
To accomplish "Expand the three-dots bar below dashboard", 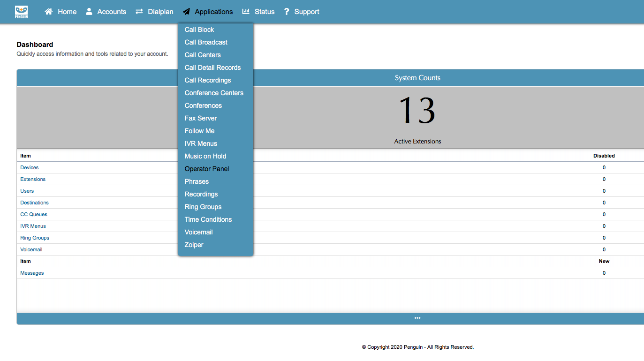I will pos(417,318).
